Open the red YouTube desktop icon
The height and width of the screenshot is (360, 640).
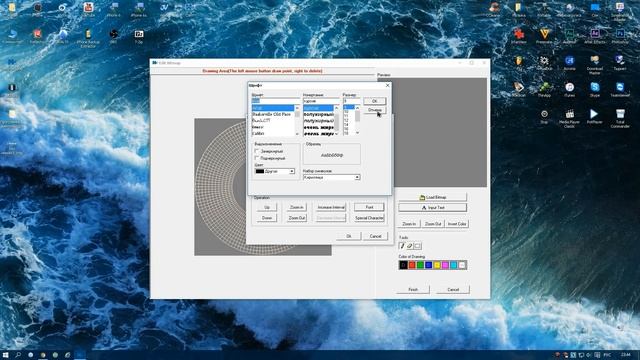[88, 9]
